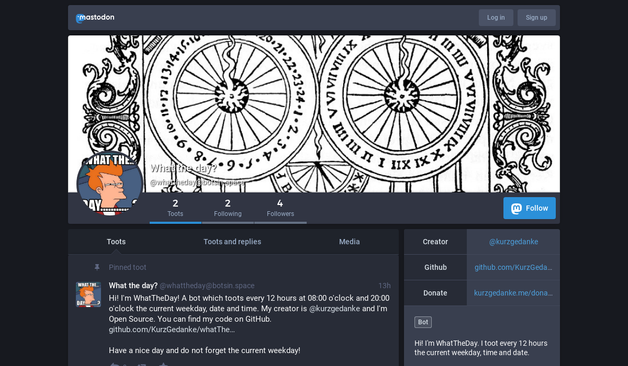
Task: Select the 2 Toots counter tab
Action: [175, 208]
